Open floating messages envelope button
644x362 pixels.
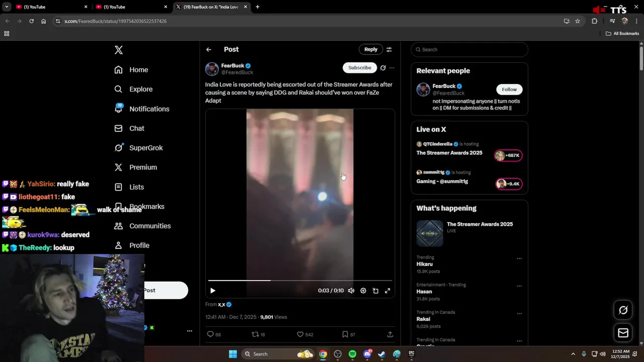pos(623,333)
